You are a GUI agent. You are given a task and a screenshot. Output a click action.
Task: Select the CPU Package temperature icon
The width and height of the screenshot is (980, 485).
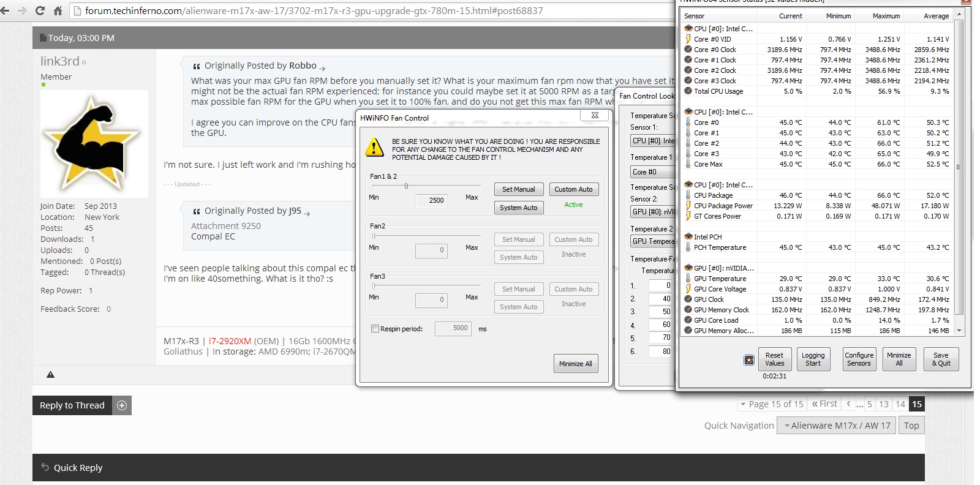tap(688, 195)
